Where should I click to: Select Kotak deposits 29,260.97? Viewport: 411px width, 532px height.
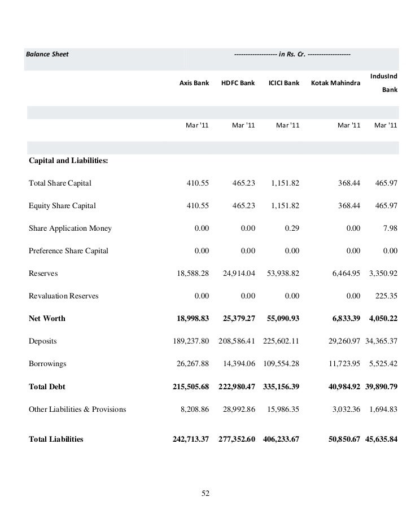[x=344, y=341]
